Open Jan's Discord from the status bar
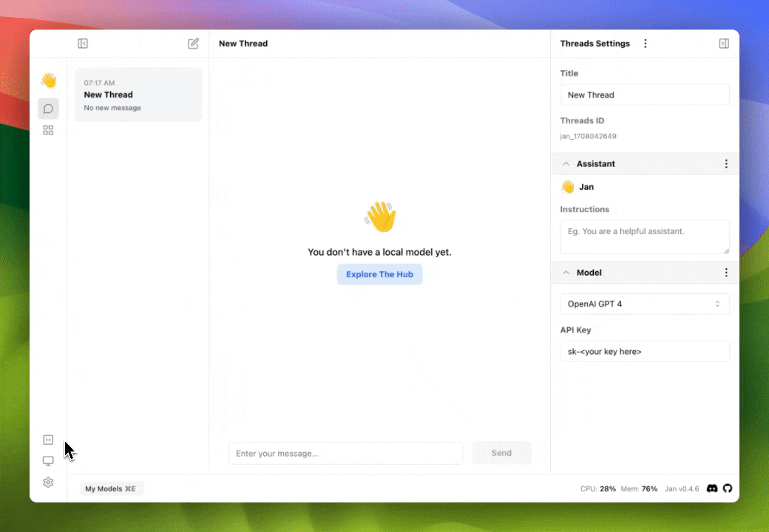769x532 pixels. [711, 488]
